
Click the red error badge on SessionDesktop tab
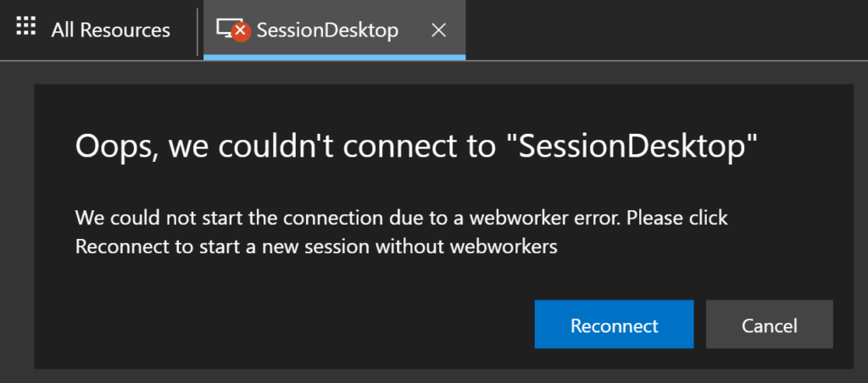pos(241,31)
